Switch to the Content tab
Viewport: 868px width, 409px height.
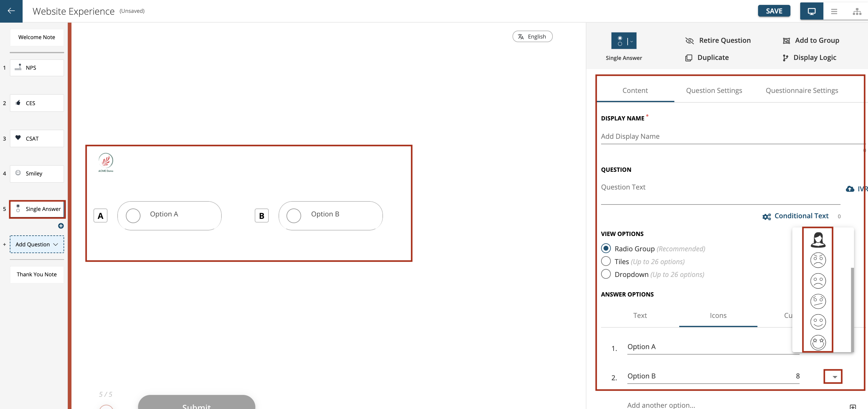635,90
